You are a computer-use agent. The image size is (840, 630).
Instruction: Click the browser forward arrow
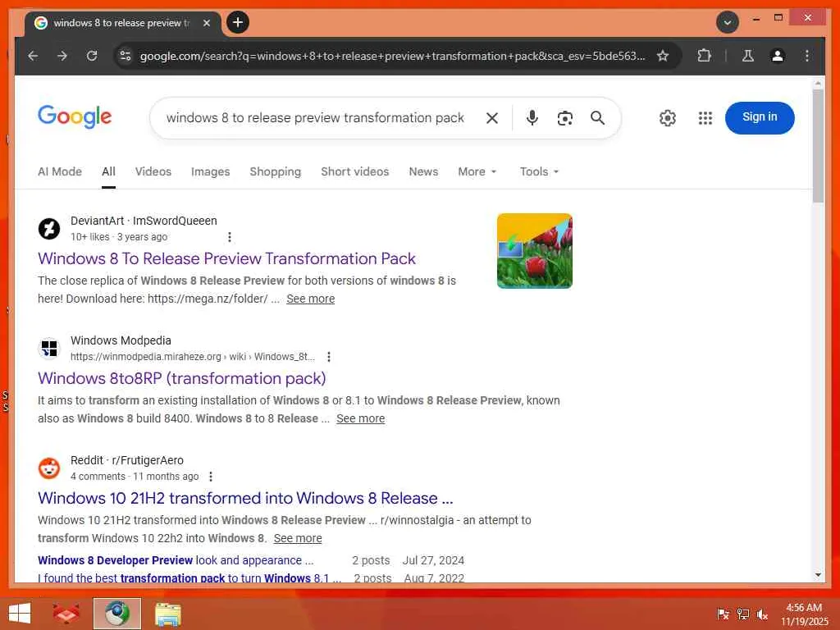coord(62,56)
